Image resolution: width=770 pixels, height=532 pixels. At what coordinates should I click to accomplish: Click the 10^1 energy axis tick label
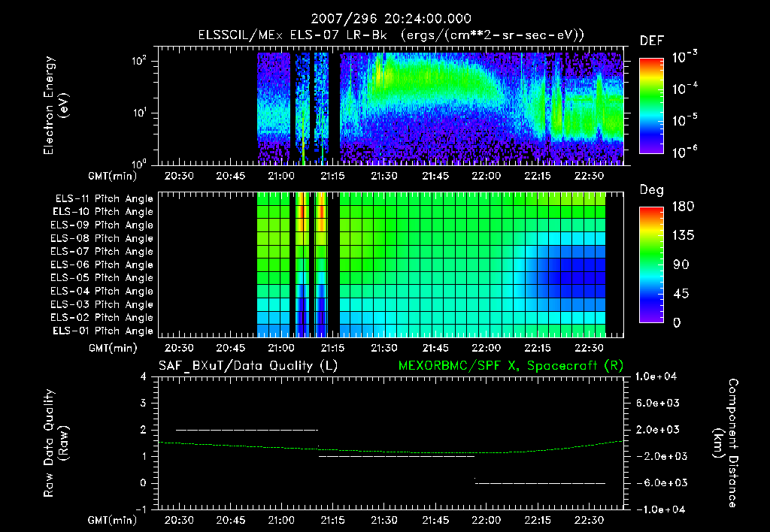pyautogui.click(x=139, y=113)
